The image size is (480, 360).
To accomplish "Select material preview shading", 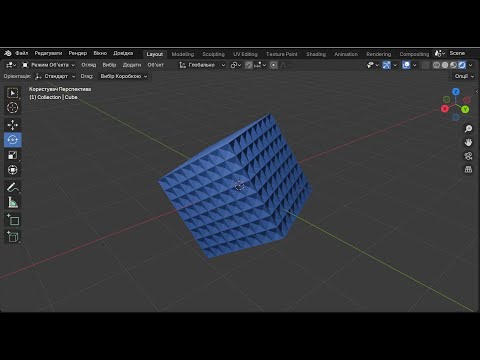I will click(453, 65).
